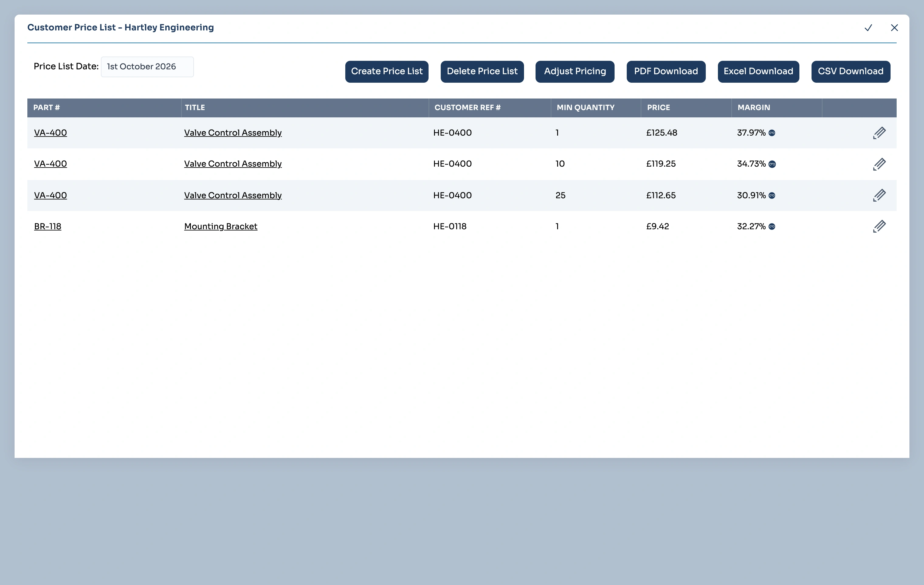Click info icon beside 37.97% margin
924x585 pixels.
pos(772,133)
